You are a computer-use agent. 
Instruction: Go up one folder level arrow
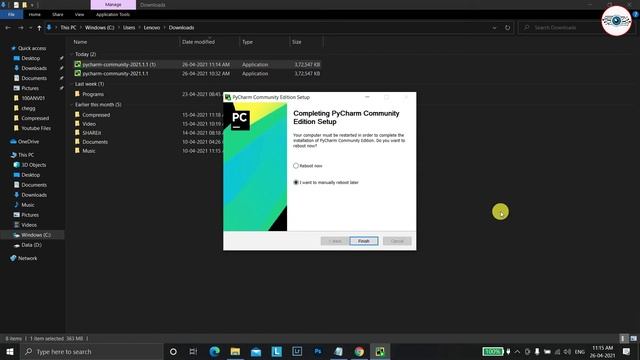point(39,28)
